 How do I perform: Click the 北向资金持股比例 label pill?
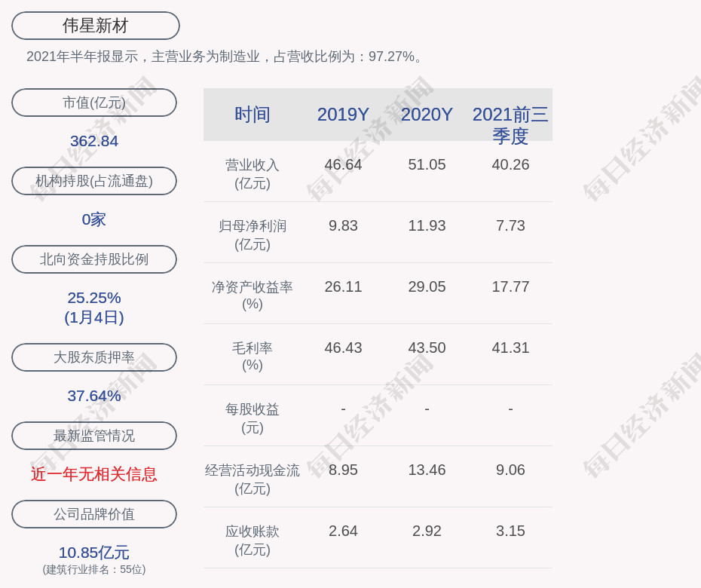point(94,259)
